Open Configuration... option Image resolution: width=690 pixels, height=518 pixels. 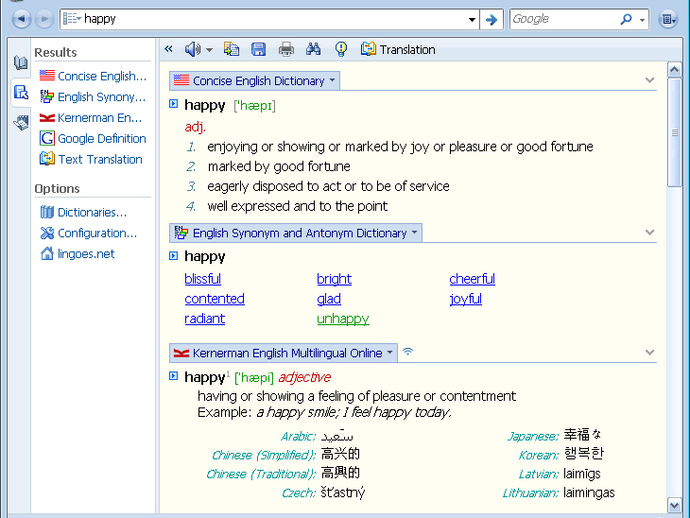tap(88, 233)
